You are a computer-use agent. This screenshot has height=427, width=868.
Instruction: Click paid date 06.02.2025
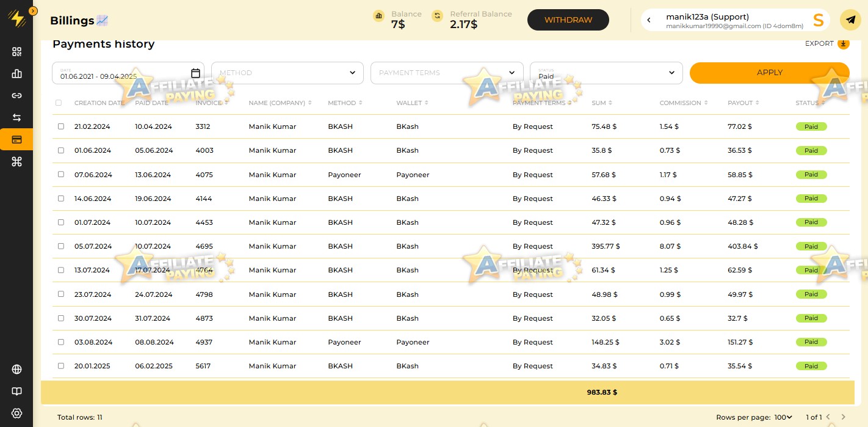pyautogui.click(x=154, y=366)
